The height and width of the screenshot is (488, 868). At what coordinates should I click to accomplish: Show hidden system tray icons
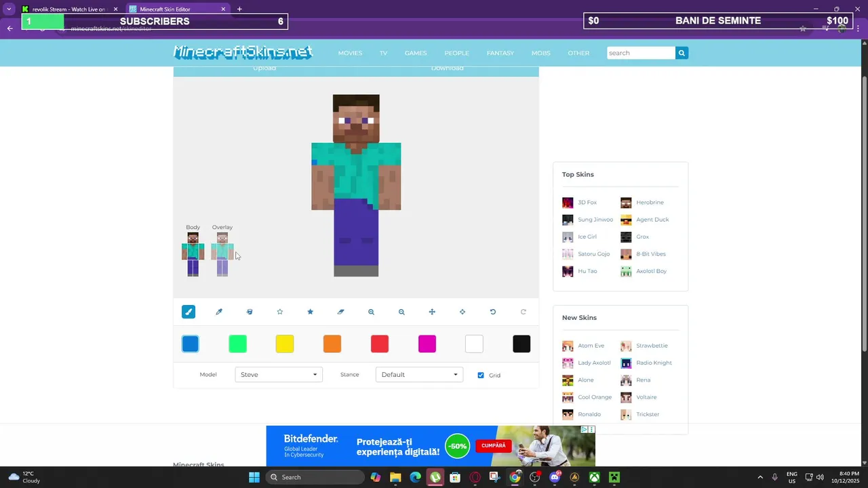click(759, 477)
